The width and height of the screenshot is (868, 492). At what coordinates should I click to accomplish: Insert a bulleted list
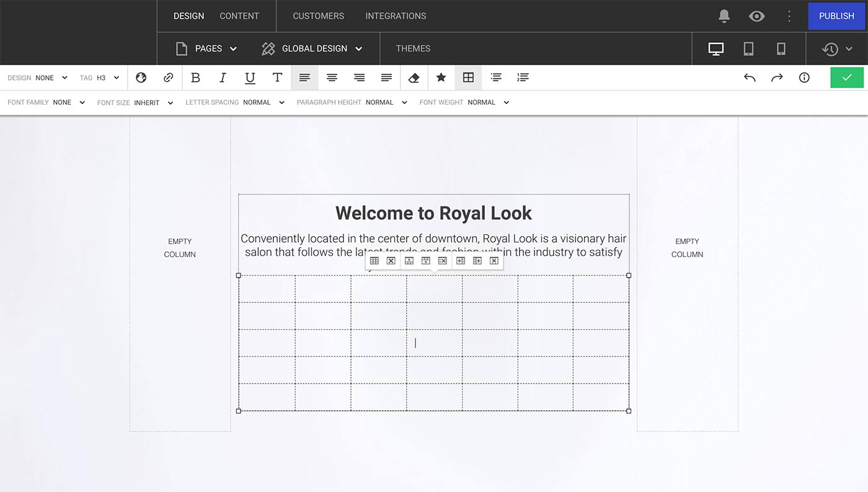(495, 77)
